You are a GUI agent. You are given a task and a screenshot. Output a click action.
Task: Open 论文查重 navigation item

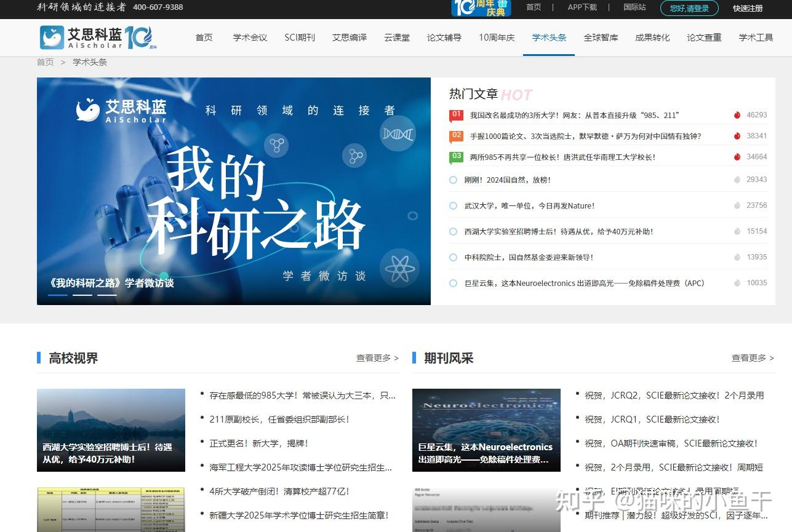(704, 38)
